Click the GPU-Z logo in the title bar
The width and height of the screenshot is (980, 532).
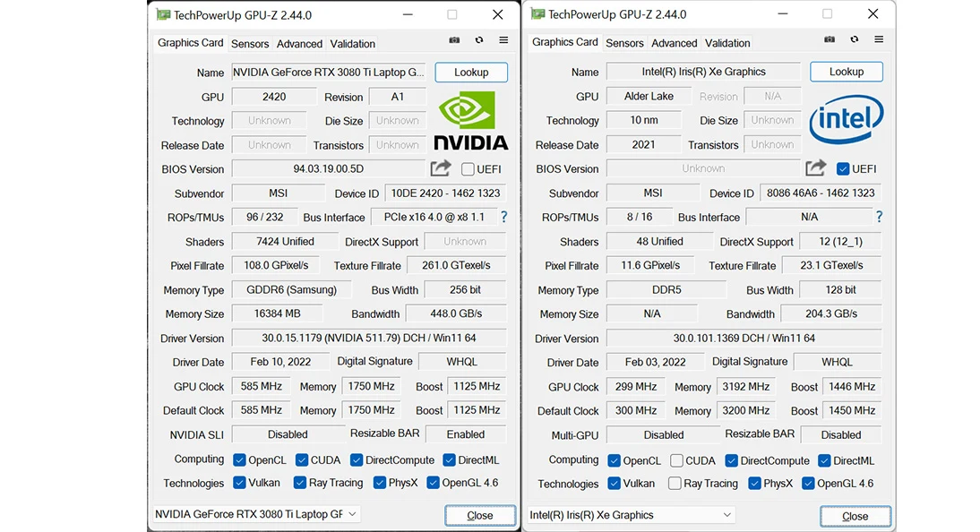pyautogui.click(x=163, y=14)
